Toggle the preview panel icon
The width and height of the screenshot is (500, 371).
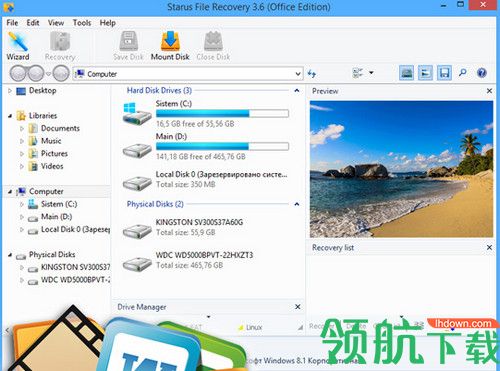tap(406, 73)
